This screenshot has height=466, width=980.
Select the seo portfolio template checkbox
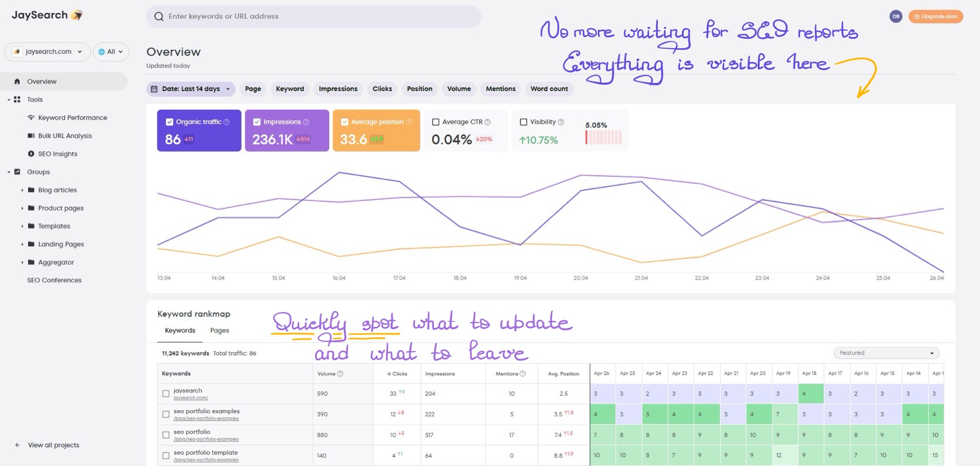point(166,455)
